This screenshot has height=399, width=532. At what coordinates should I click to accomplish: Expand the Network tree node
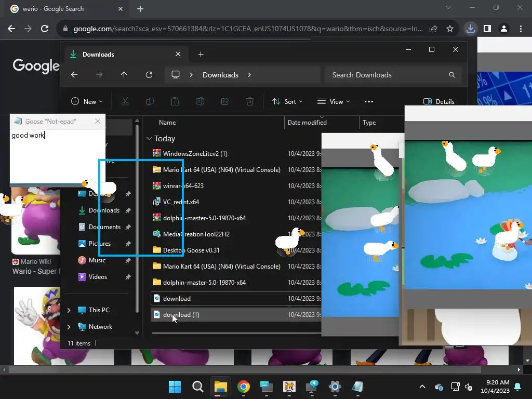tap(69, 327)
